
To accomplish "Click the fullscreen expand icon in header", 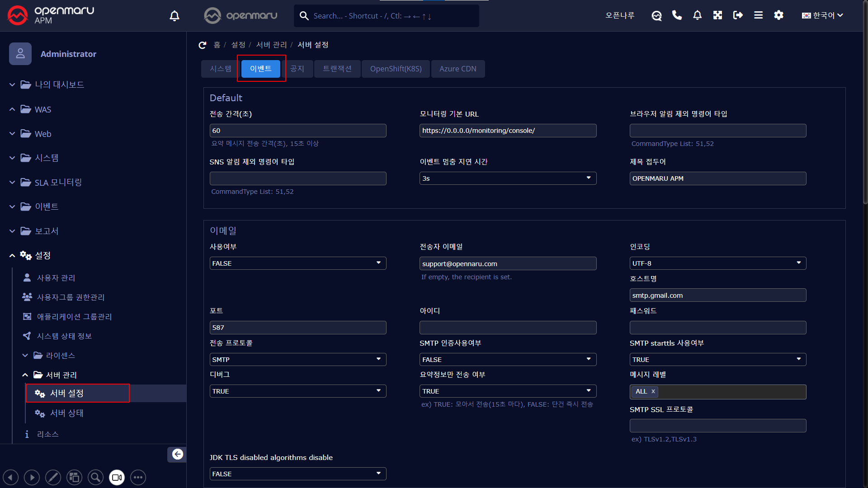I will [x=717, y=15].
